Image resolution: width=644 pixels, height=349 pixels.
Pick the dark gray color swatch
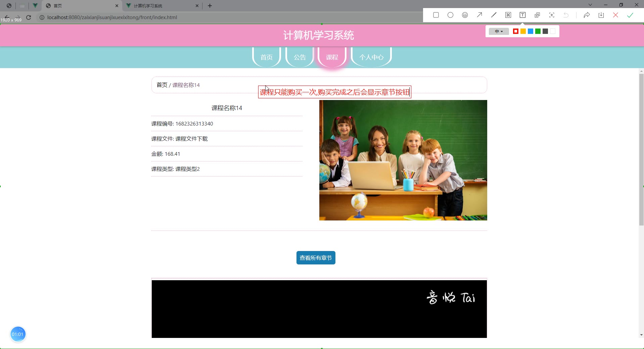point(545,31)
